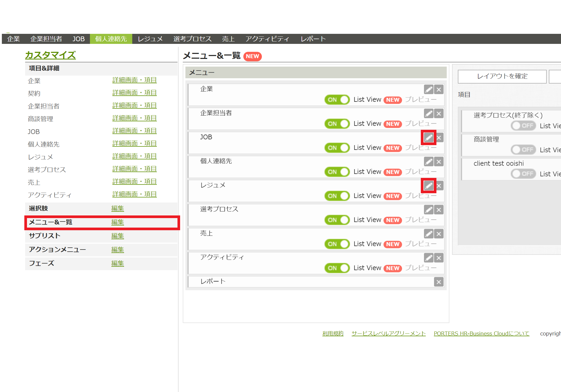Remove 個人連絡先 menu with X icon
Viewport: 561px width, 392px height.
(x=439, y=162)
